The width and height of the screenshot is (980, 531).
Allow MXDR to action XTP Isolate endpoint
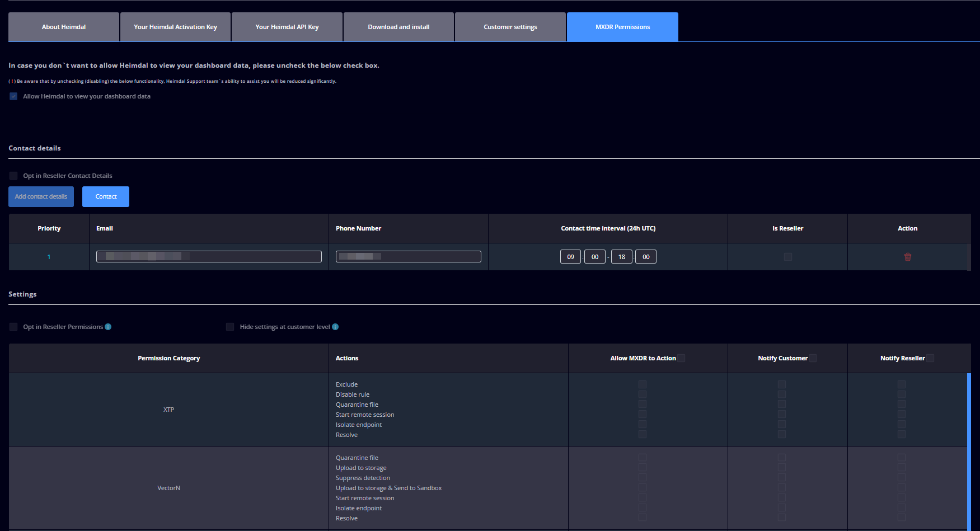643,425
